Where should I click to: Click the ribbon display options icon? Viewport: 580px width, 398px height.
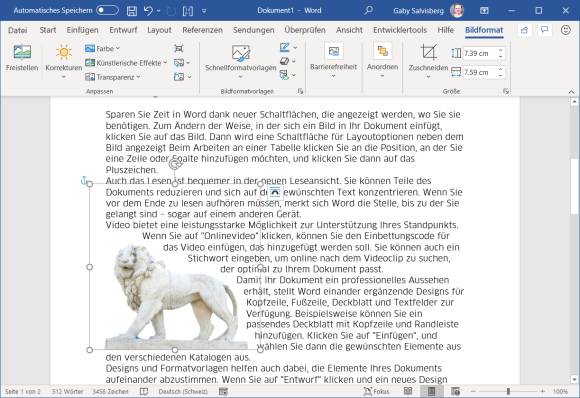[x=484, y=10]
